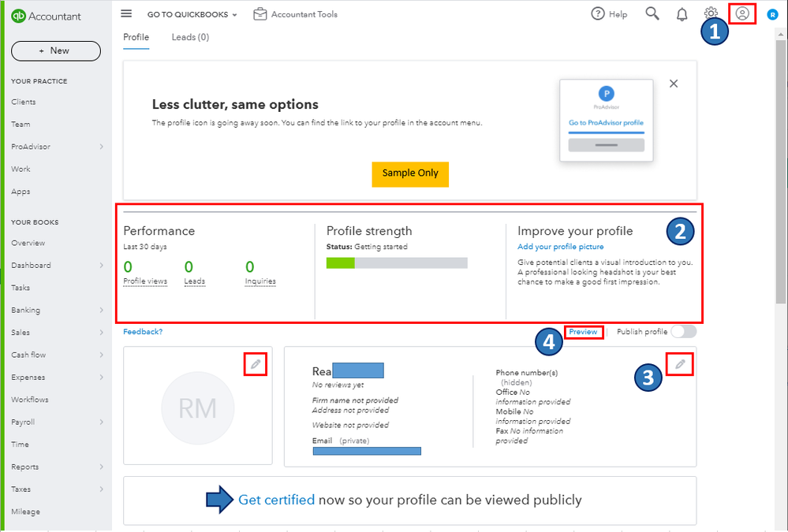Expand Banking sidebar submenu
The width and height of the screenshot is (788, 532).
click(102, 310)
